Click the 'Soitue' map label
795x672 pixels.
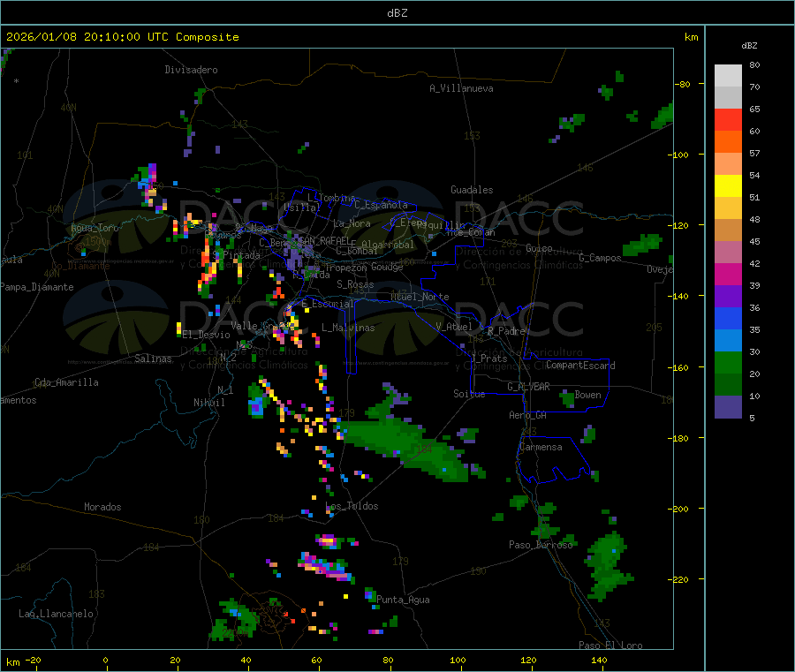(469, 394)
